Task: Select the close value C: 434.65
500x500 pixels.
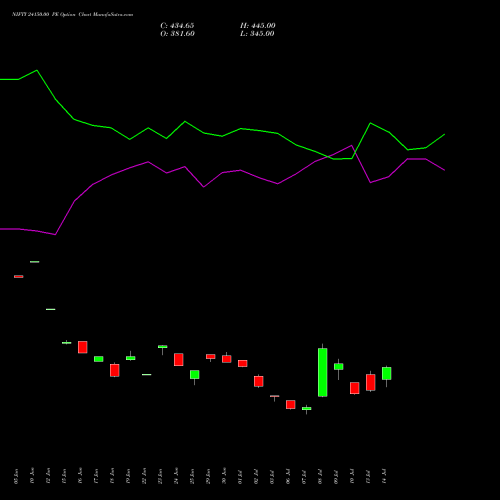Action: click(177, 26)
